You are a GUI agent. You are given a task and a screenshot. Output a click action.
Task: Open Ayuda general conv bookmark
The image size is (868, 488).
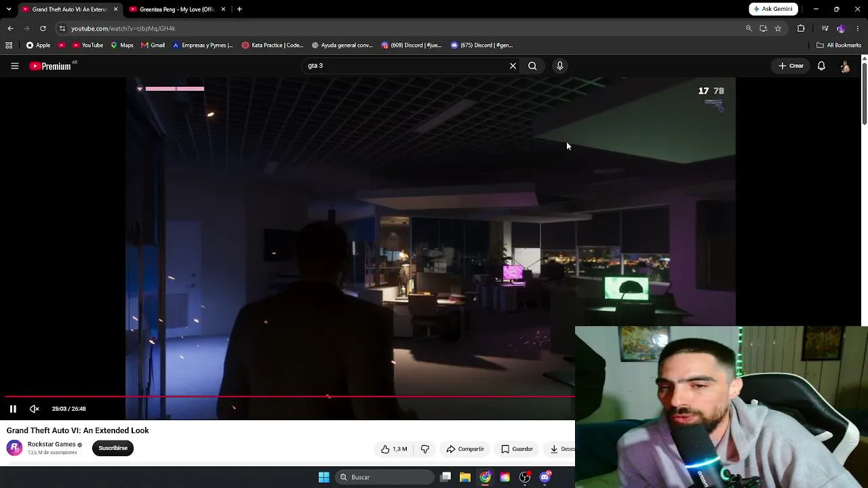click(x=342, y=45)
